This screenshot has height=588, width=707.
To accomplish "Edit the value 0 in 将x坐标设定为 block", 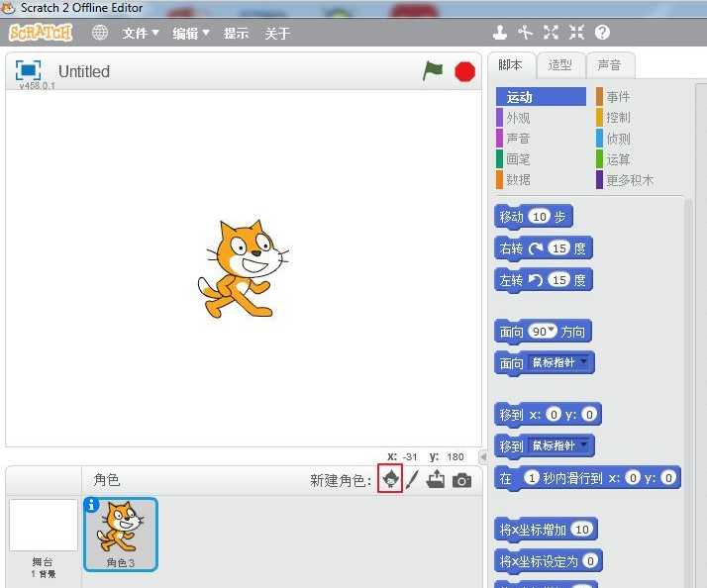I will [590, 560].
